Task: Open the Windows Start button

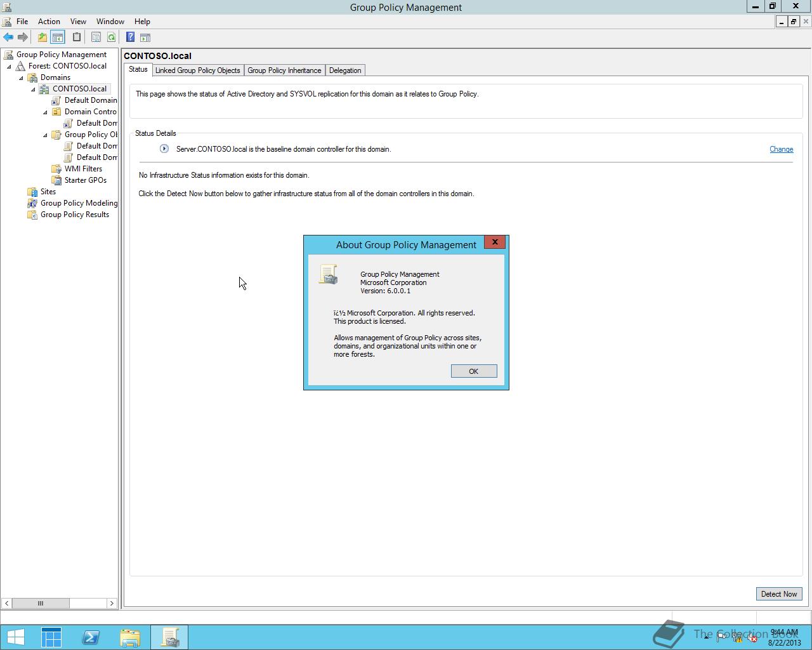Action: pyautogui.click(x=15, y=637)
